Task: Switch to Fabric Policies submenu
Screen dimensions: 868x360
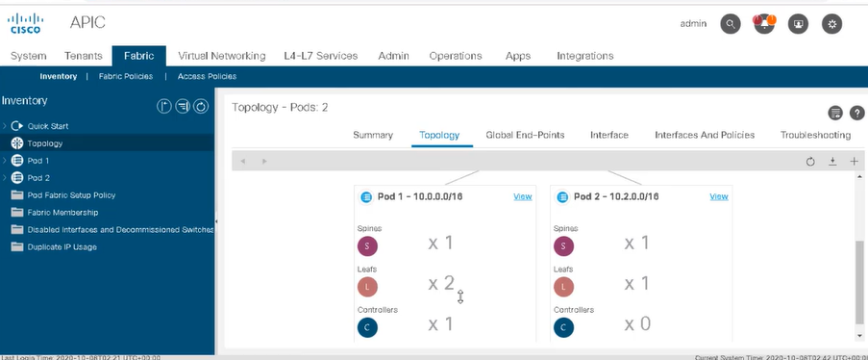Action: pyautogui.click(x=126, y=77)
